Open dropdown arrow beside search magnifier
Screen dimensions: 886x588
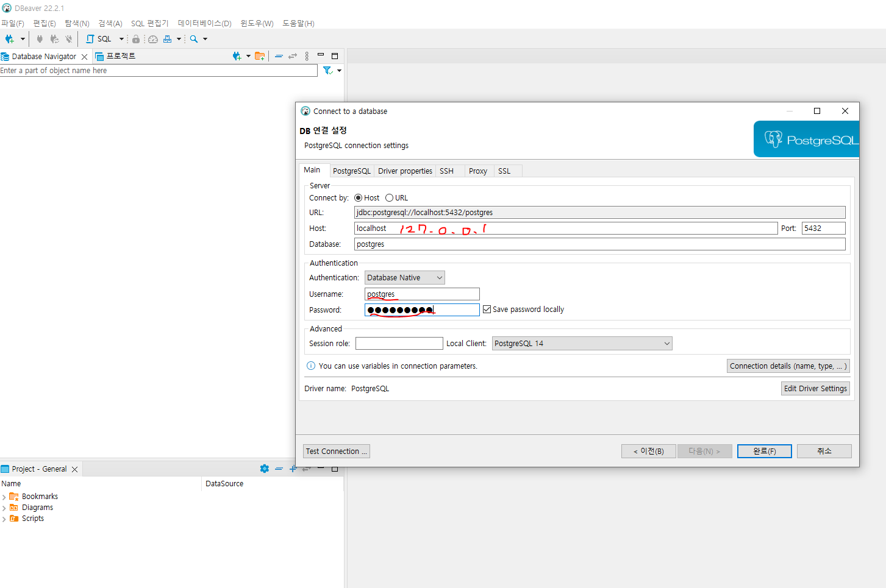(205, 39)
